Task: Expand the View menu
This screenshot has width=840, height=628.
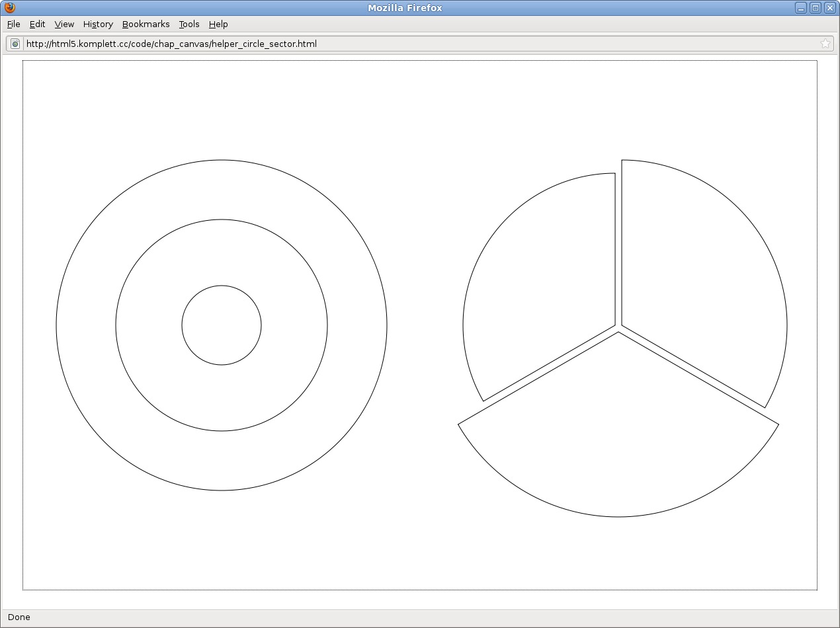Action: pyautogui.click(x=64, y=24)
